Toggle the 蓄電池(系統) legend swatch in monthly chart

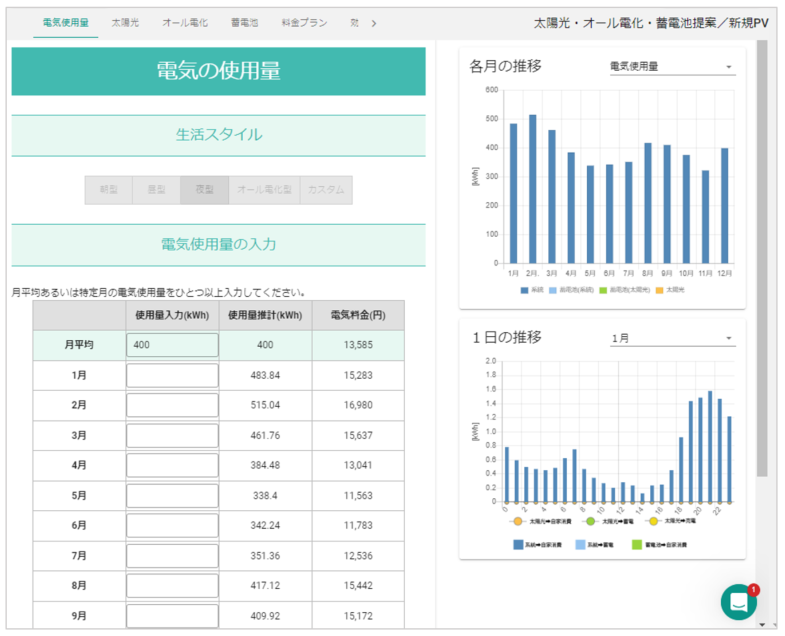click(x=553, y=290)
